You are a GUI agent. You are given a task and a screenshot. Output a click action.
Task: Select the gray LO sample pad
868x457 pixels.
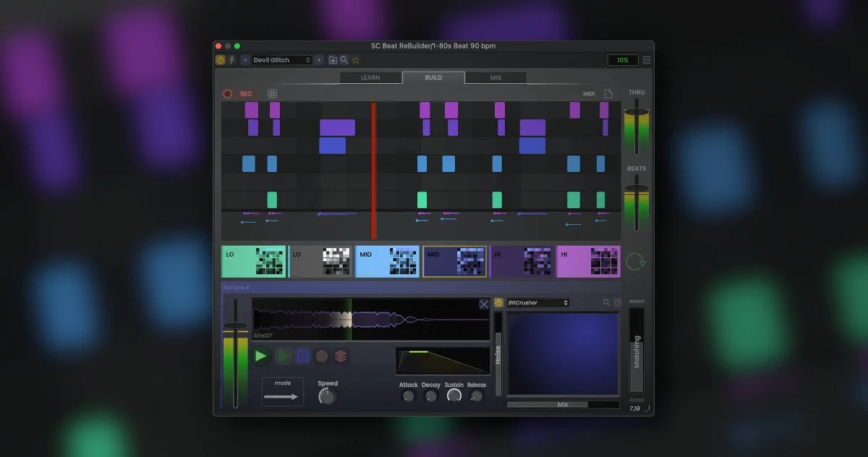pyautogui.click(x=320, y=262)
